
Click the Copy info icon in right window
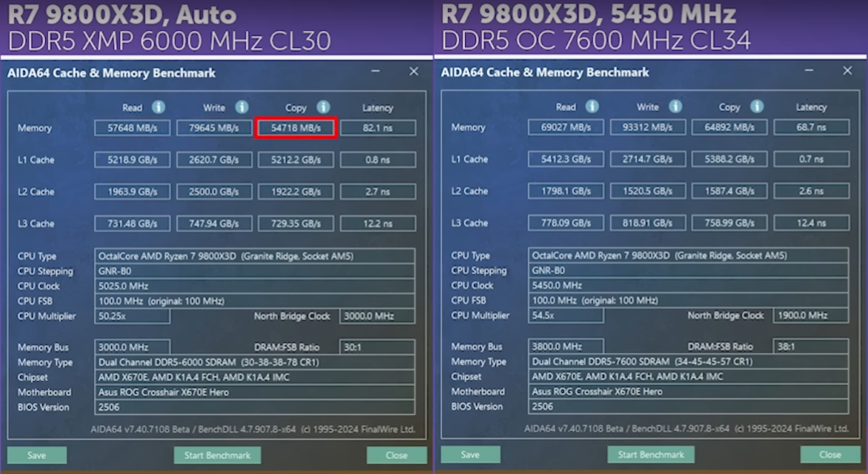(757, 106)
